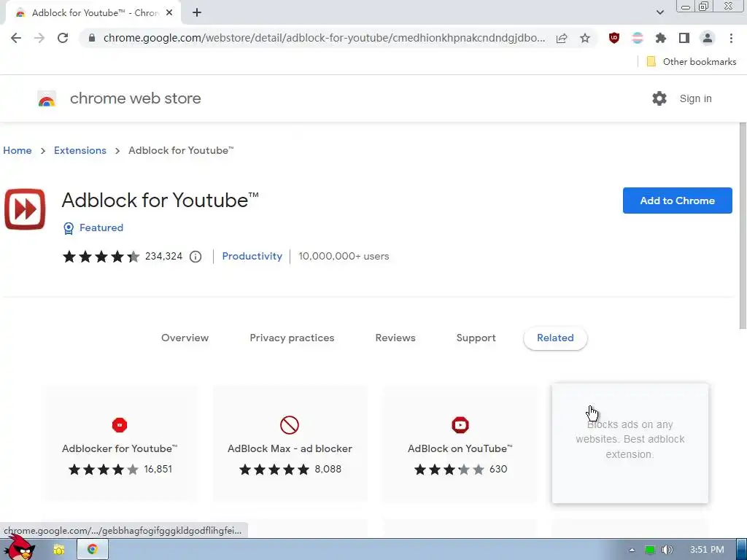Show hidden system tray icons
747x560 pixels.
pyautogui.click(x=632, y=550)
